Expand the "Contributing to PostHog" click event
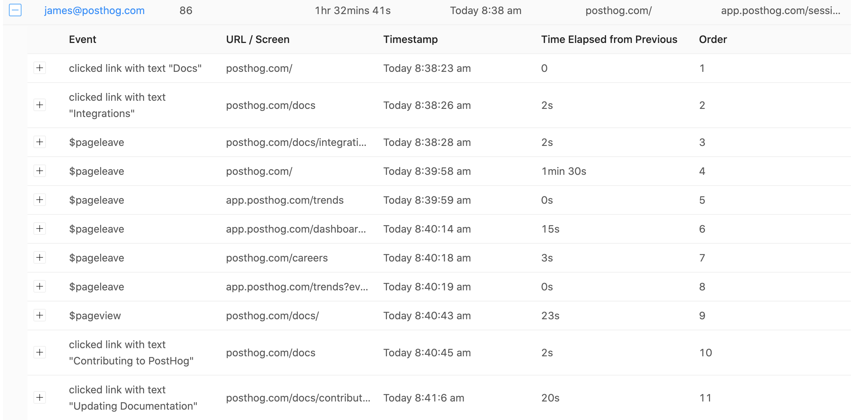The width and height of the screenshot is (868, 420). (x=40, y=353)
